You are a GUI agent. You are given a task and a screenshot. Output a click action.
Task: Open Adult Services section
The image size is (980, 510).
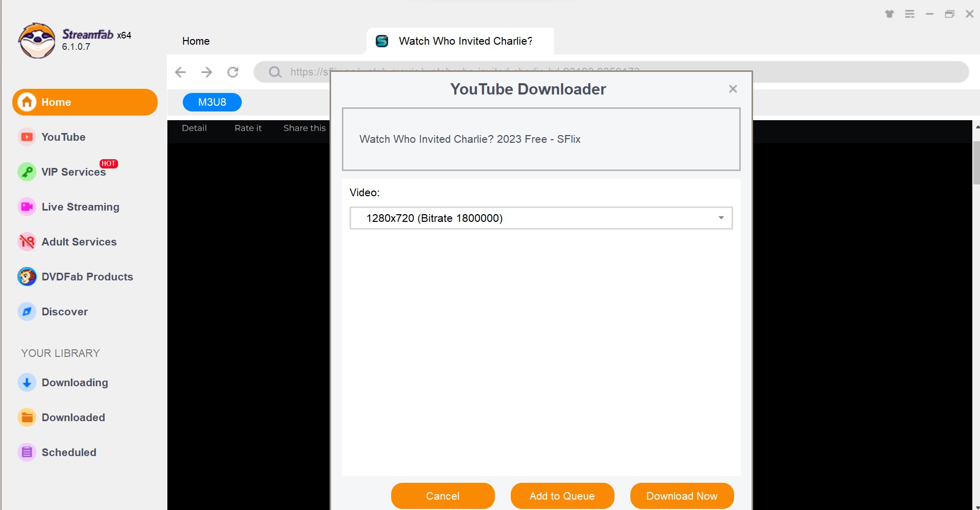pyautogui.click(x=79, y=242)
